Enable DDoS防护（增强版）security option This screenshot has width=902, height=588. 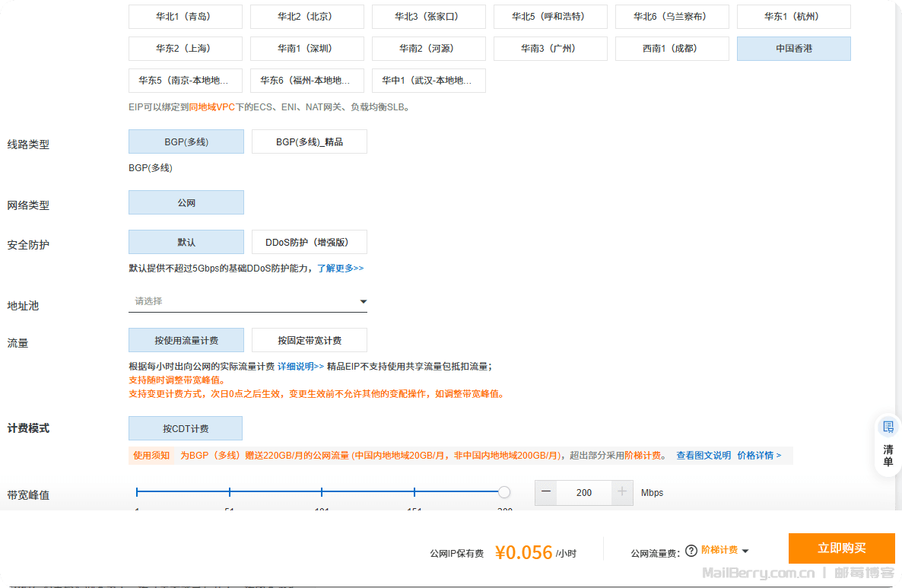(x=310, y=242)
